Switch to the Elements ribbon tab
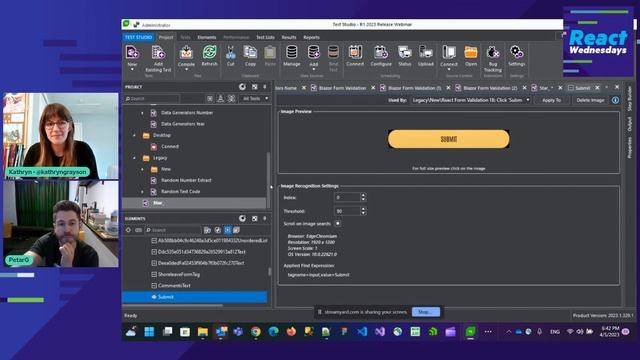Viewport: 640px width, 360px height. tap(207, 37)
